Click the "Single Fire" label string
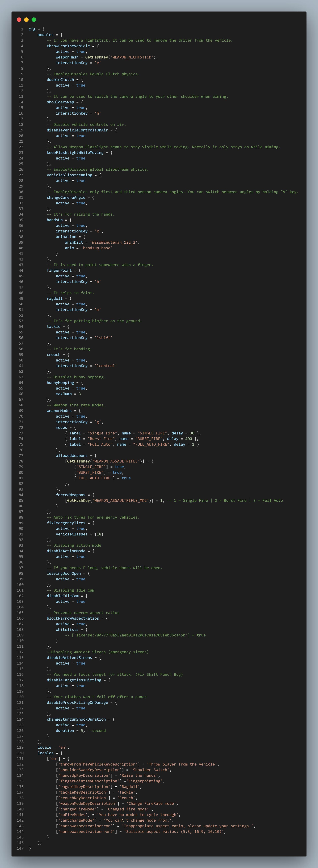Viewport: 318px width, 868px height. pos(102,433)
